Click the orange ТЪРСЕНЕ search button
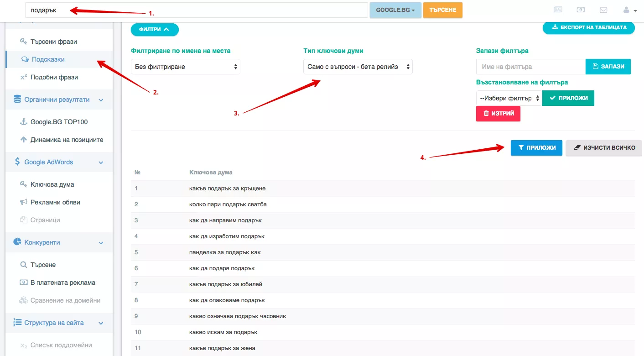Image resolution: width=644 pixels, height=356 pixels. [443, 10]
